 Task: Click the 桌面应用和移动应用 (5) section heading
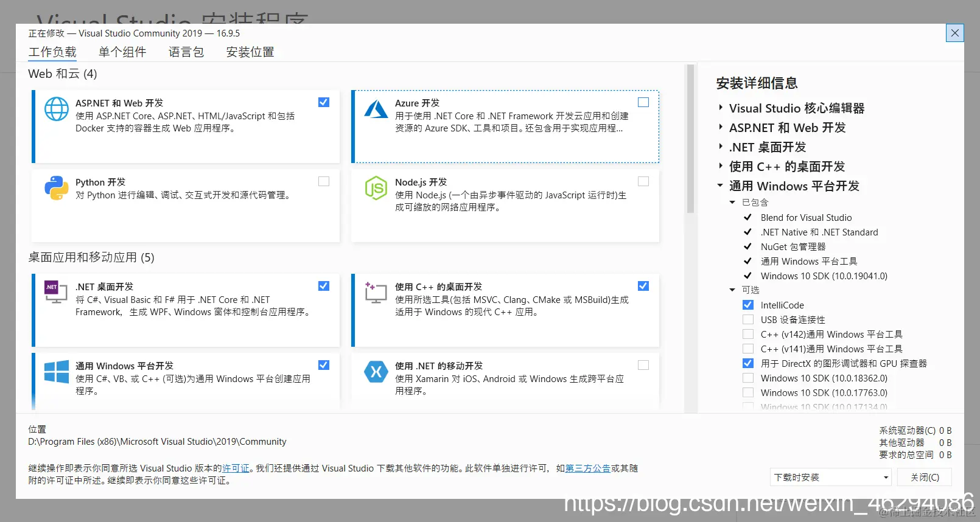[91, 257]
